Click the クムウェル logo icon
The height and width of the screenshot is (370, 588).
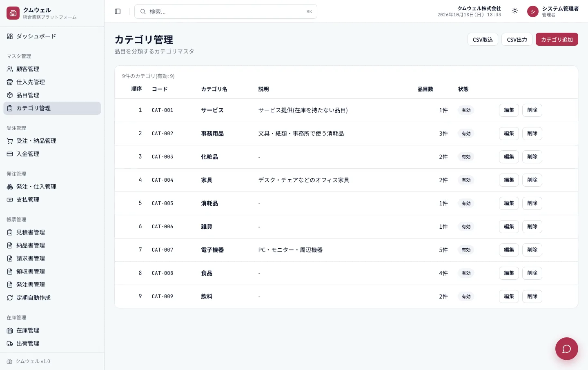coord(13,13)
